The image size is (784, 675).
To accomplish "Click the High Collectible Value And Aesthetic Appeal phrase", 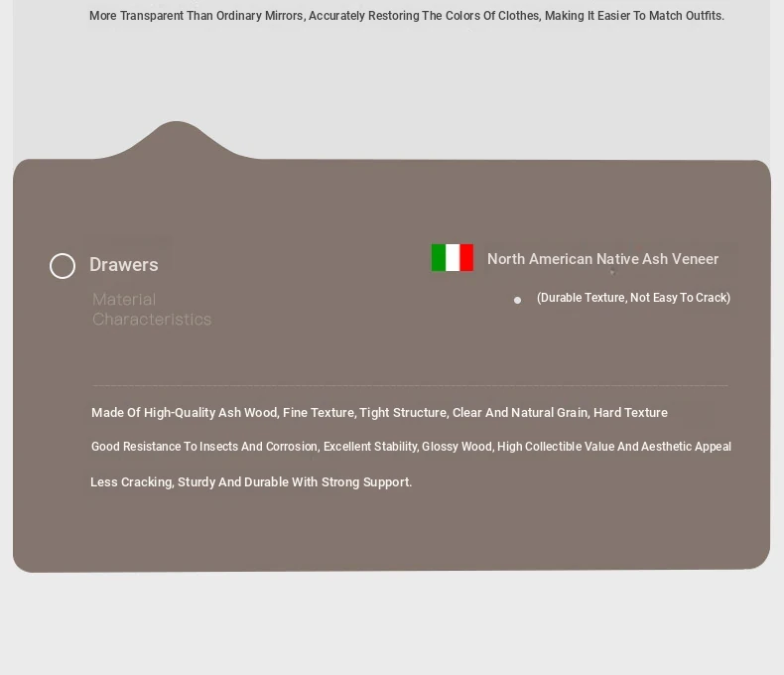I will 613,447.
